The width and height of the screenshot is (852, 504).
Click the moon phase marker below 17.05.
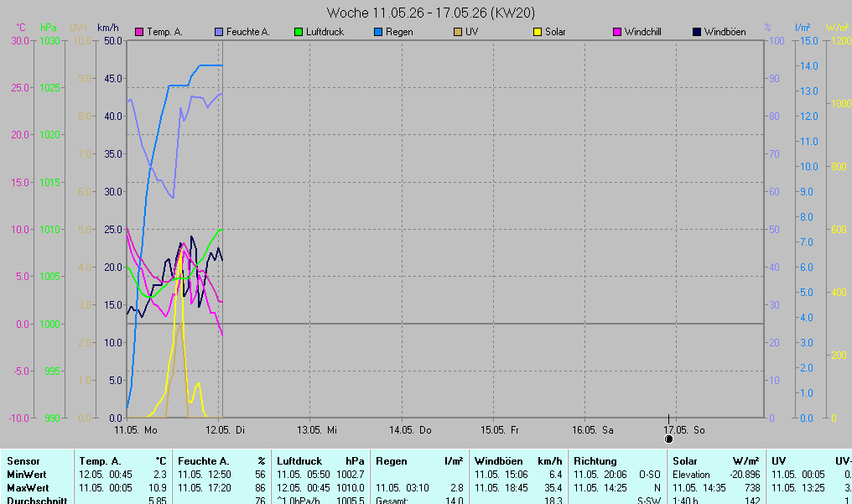coord(669,439)
